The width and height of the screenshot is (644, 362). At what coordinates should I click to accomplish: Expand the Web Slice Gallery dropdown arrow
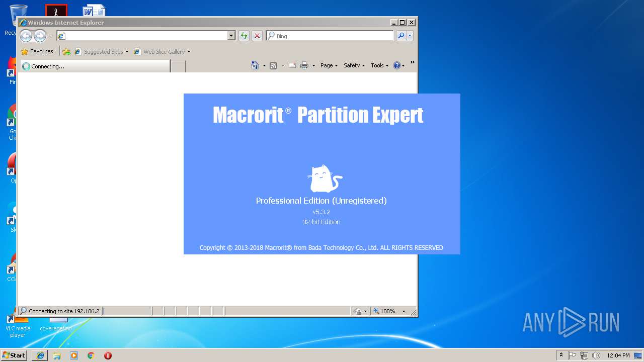click(189, 52)
